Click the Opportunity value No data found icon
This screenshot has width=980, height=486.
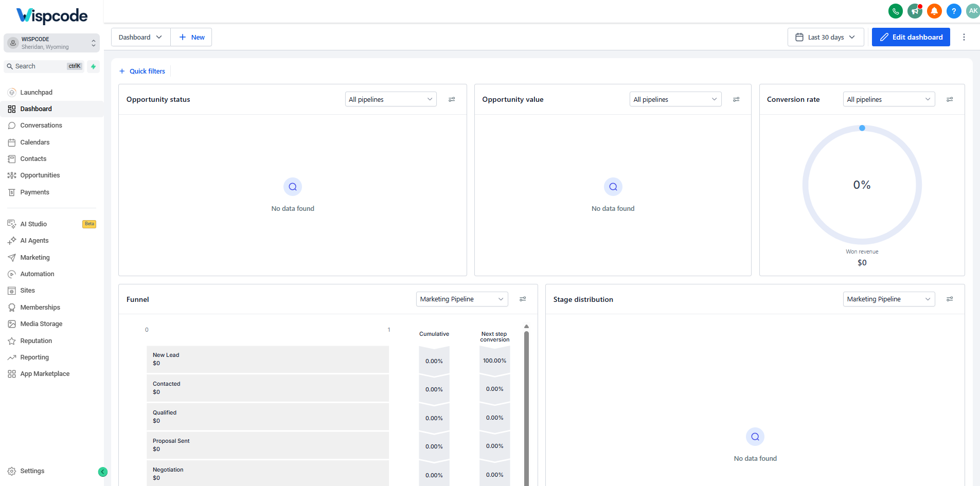click(613, 187)
